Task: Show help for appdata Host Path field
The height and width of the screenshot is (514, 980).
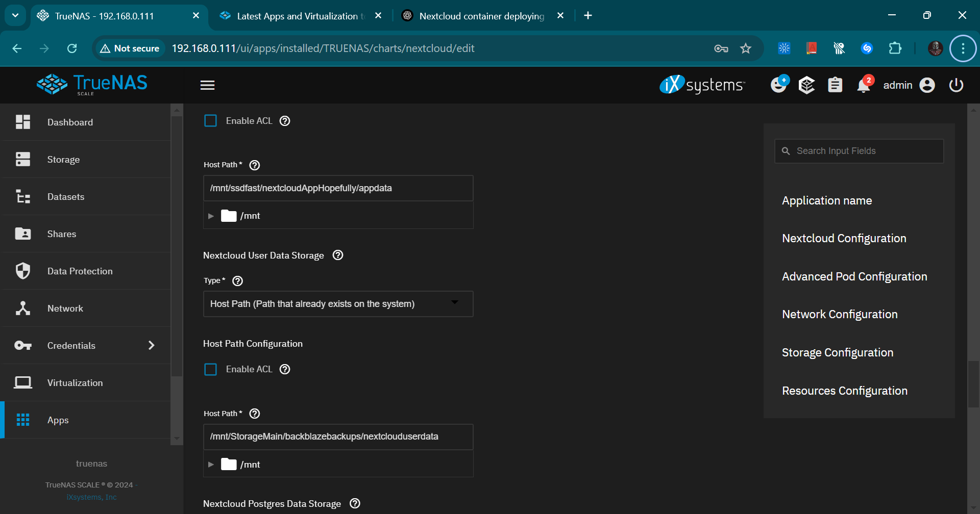Action: [x=255, y=165]
